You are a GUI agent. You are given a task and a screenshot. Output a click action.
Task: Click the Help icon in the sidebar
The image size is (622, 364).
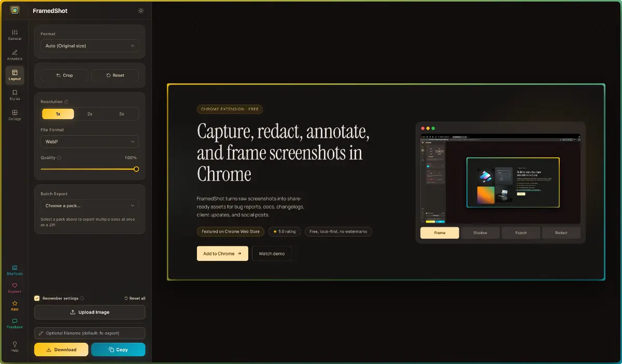point(14,346)
